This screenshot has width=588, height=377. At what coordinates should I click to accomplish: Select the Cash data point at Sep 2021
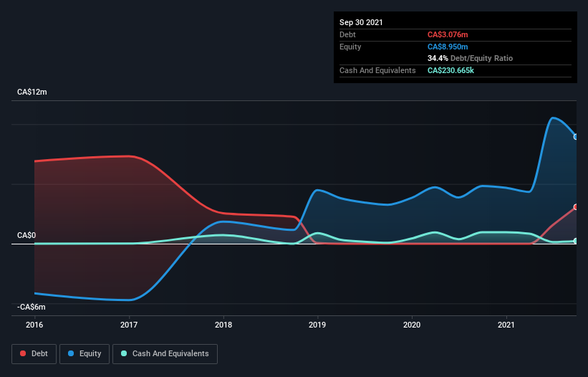576,241
